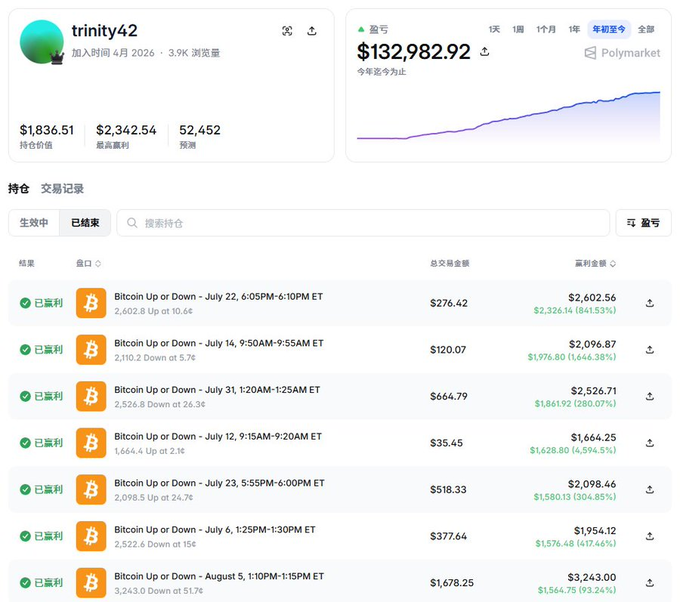Click the share icon in the profile card

311,31
